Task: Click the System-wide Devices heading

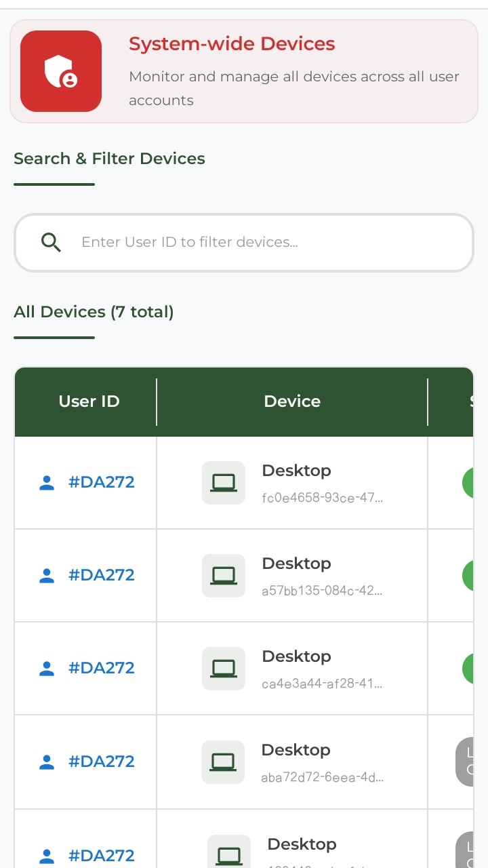Action: click(232, 44)
